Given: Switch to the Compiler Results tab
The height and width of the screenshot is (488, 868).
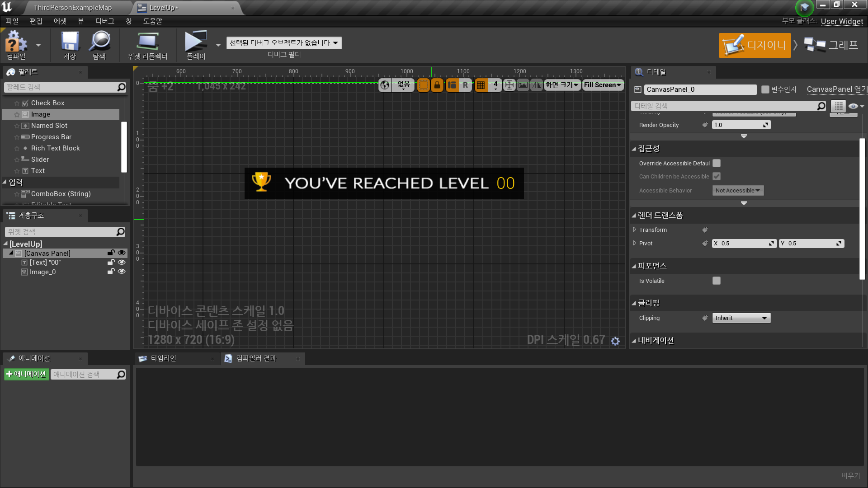Looking at the screenshot, I should coord(256,358).
